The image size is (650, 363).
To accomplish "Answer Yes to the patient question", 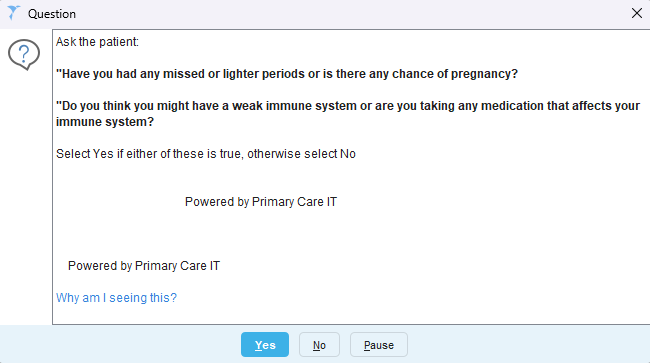I will pos(265,344).
